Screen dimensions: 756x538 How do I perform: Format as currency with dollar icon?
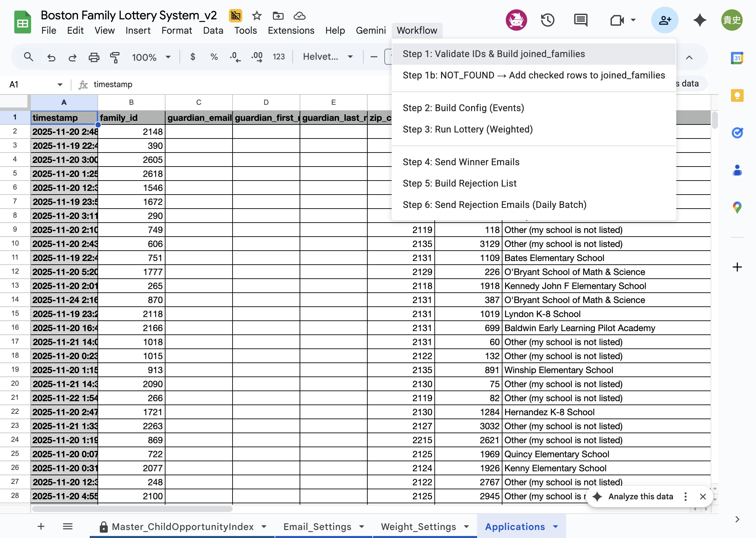click(193, 57)
